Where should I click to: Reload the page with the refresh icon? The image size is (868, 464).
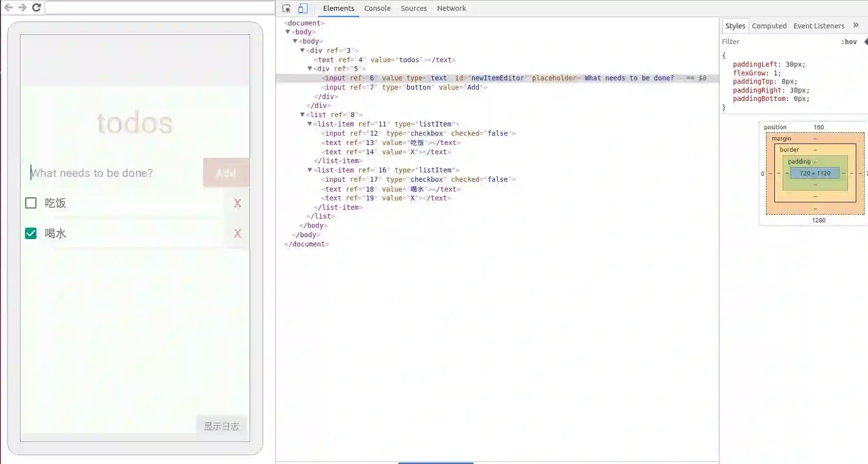(36, 7)
